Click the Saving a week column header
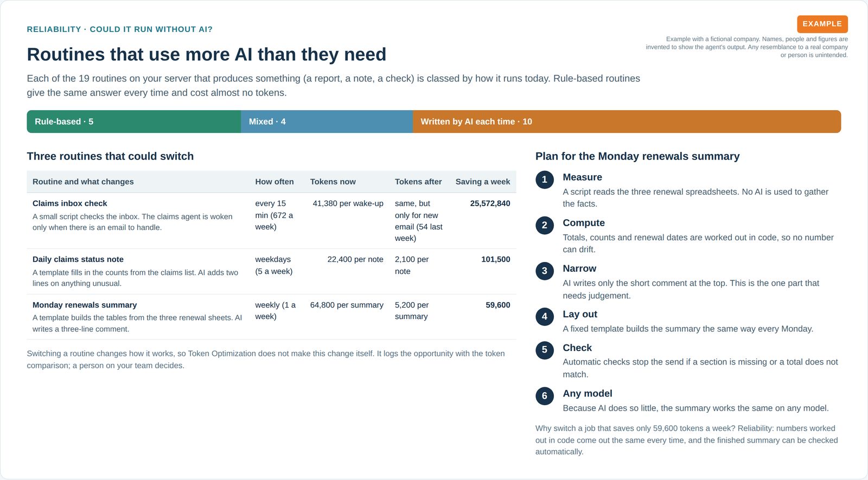 tap(483, 182)
